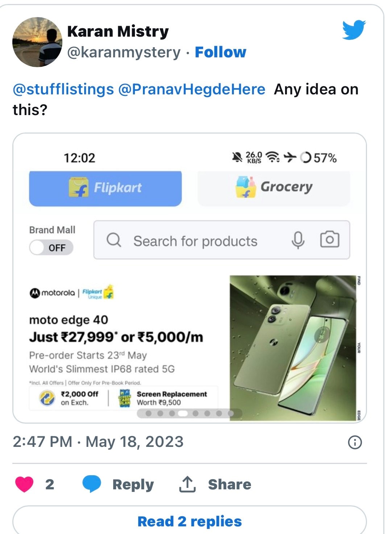Tap the pink heart like icon
392x534 pixels.
(x=24, y=484)
